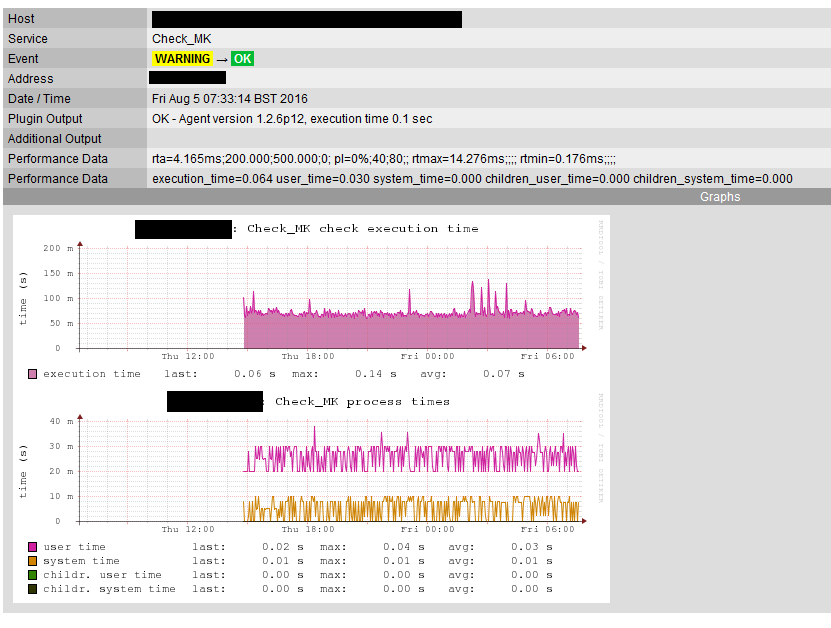This screenshot has height=628, width=831.
Task: Click the Check_MK service name
Action: pyautogui.click(x=181, y=39)
